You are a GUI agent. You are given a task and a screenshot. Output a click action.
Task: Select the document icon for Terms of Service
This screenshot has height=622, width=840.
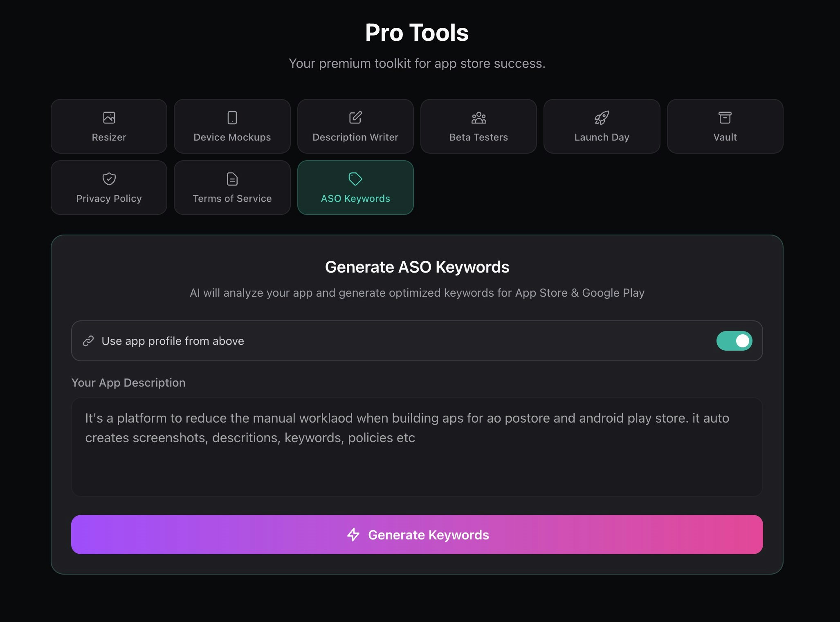pyautogui.click(x=232, y=179)
